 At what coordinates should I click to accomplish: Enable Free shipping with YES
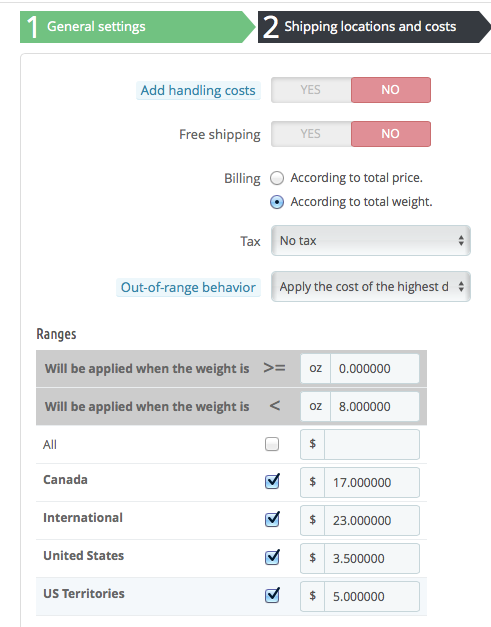[x=311, y=134]
